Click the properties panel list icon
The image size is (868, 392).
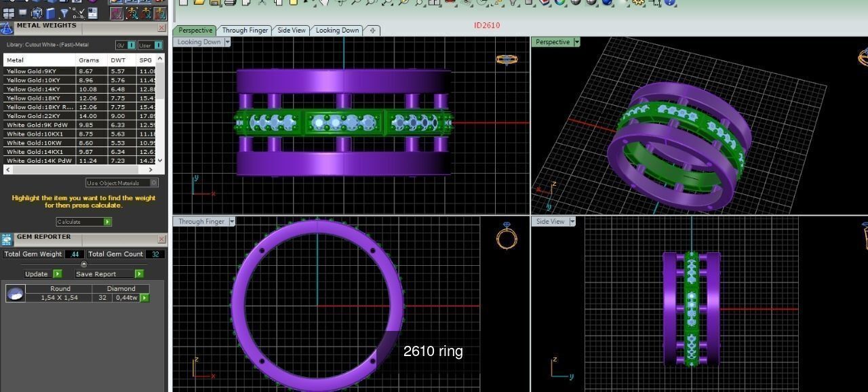93,13
